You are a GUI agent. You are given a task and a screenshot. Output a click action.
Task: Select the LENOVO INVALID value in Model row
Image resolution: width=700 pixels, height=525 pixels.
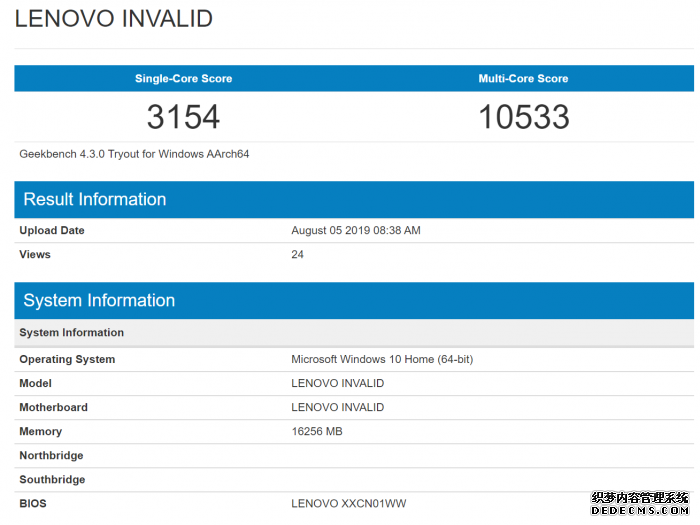click(x=338, y=383)
